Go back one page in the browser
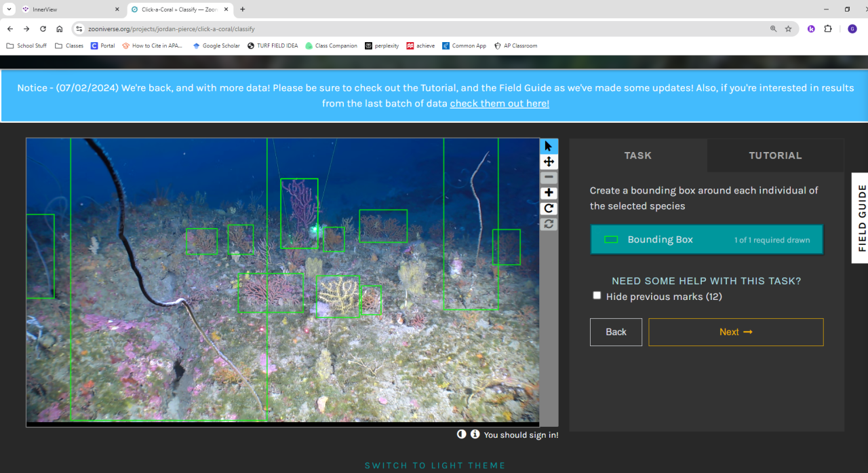This screenshot has height=473, width=868. pos(10,29)
